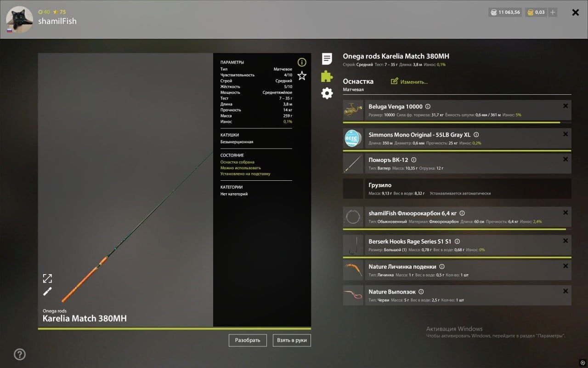Open help question mark icon
Screen dimensions: 588x368
pos(20,354)
